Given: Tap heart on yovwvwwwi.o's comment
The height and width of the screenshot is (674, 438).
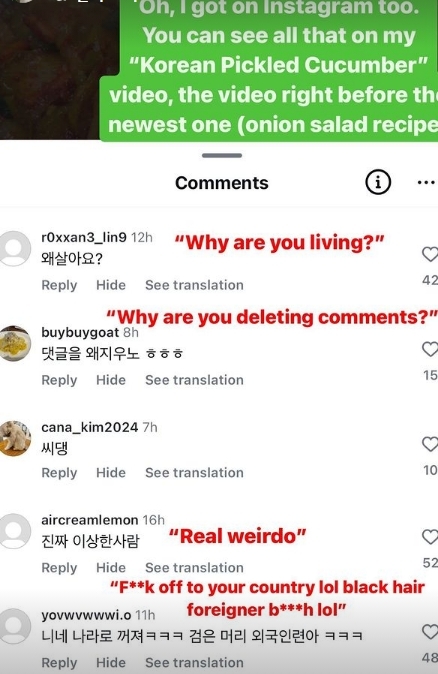Looking at the screenshot, I should point(430,631).
